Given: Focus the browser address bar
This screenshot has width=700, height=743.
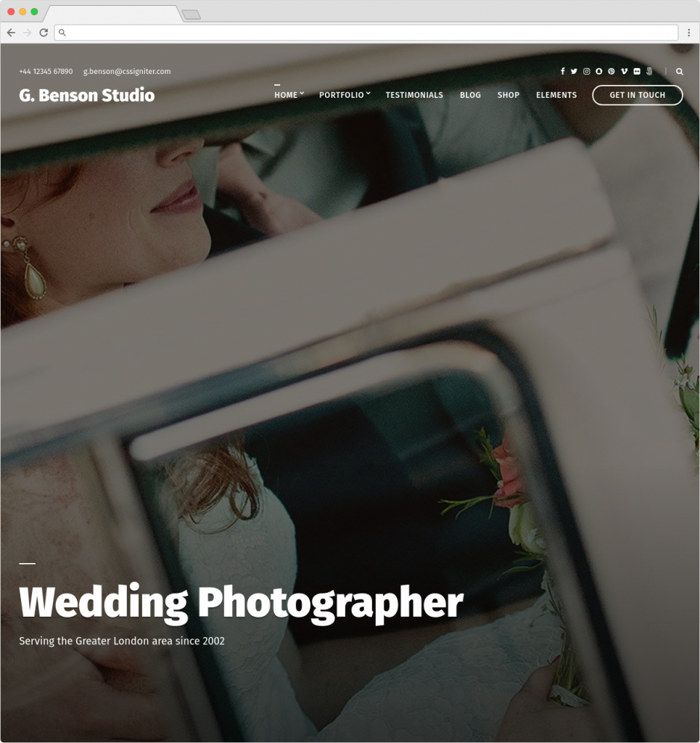Looking at the screenshot, I should 366,32.
